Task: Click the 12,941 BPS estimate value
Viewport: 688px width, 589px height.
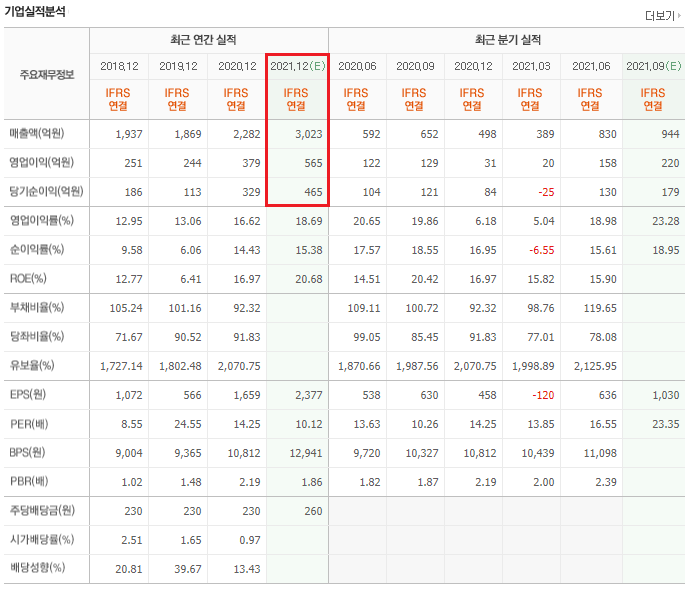Action: [x=306, y=453]
